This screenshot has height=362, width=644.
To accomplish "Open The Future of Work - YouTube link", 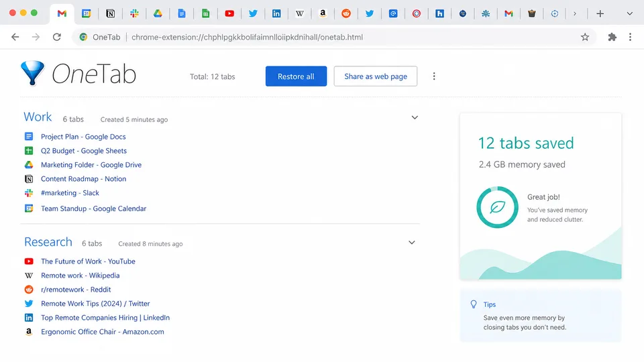I will coord(88,261).
